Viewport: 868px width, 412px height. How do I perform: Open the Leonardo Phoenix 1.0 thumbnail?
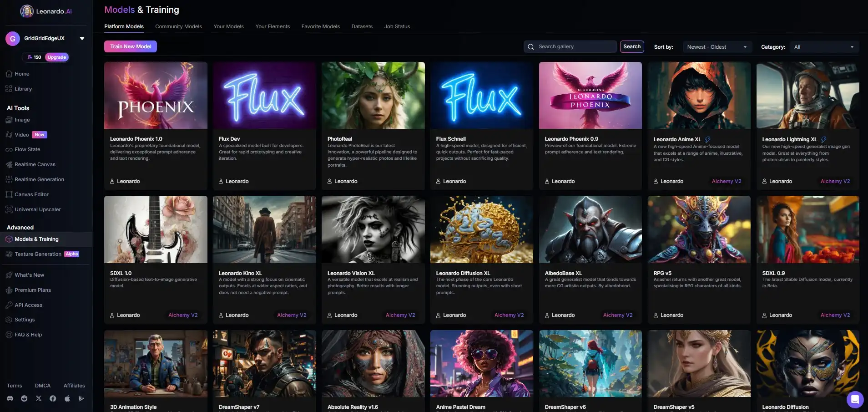pos(156,96)
